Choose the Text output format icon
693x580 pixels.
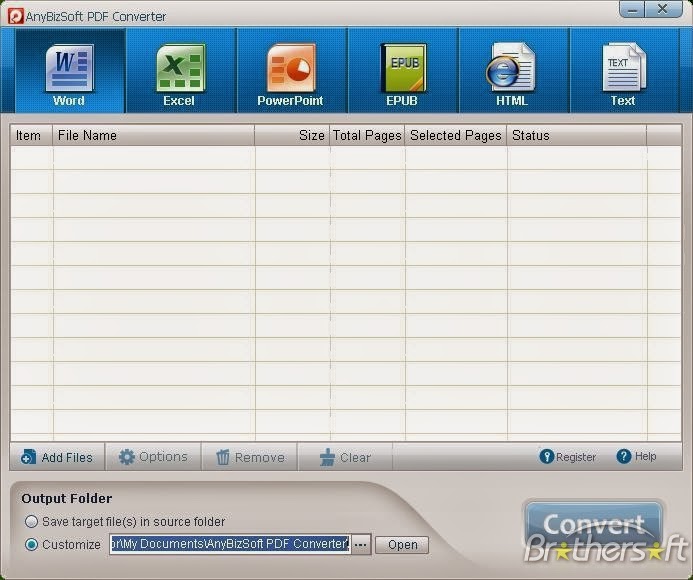[624, 71]
